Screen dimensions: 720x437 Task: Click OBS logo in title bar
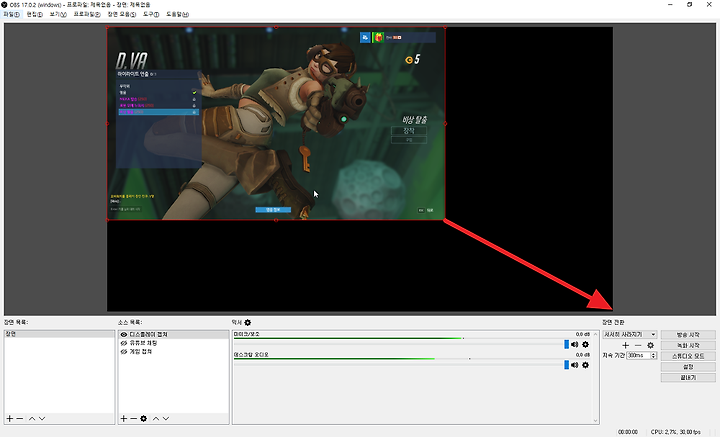5,5
